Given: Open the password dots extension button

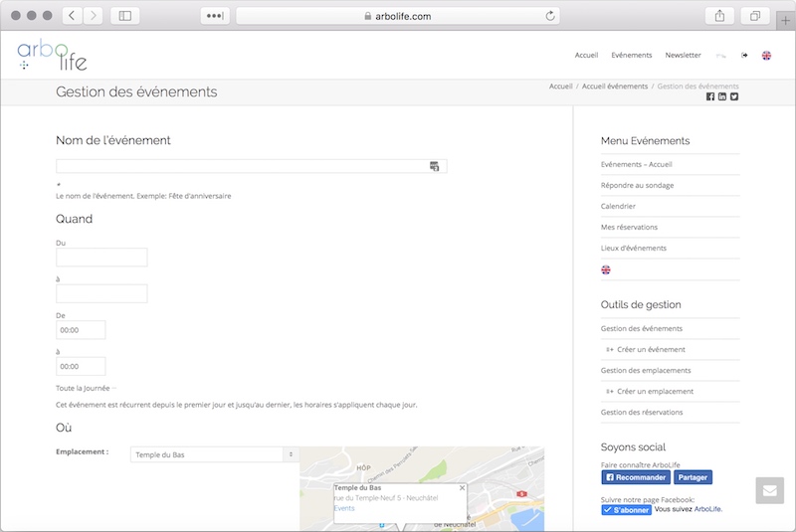Looking at the screenshot, I should tap(215, 16).
